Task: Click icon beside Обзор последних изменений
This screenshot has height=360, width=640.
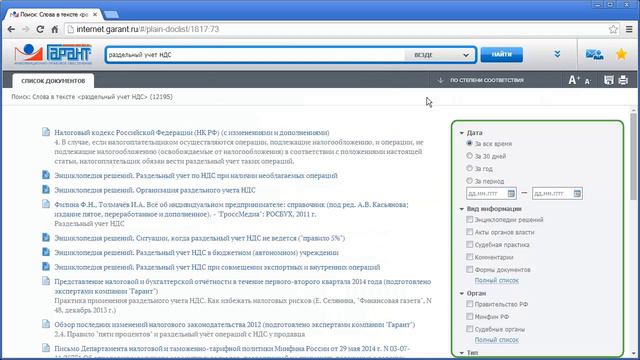Action: (46, 324)
